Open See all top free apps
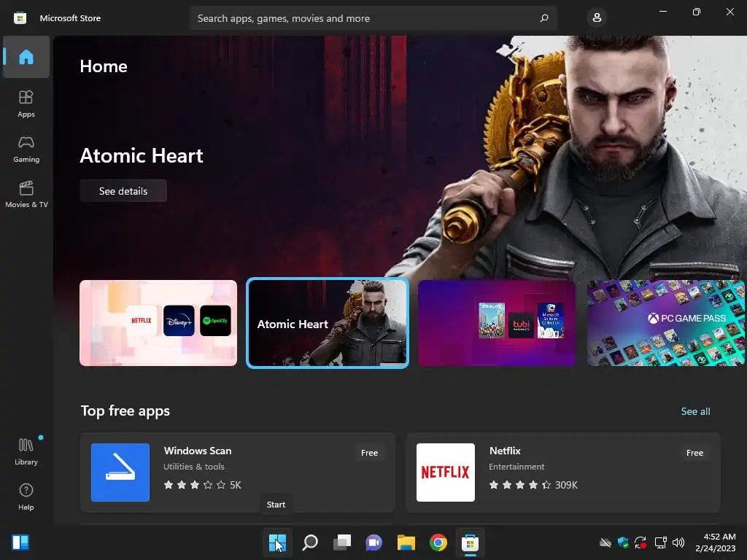Image resolution: width=747 pixels, height=560 pixels. point(695,411)
